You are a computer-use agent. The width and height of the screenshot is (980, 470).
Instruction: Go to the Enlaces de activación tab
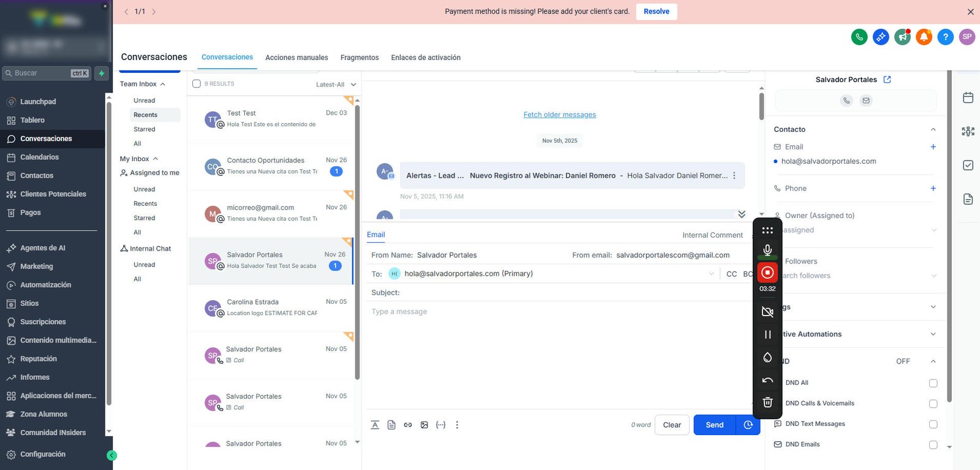tap(426, 58)
